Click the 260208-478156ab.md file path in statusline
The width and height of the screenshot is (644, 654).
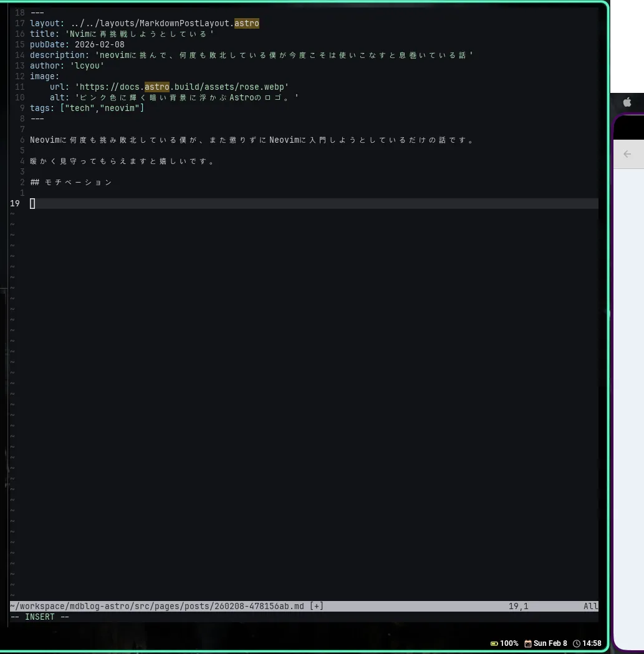click(262, 605)
